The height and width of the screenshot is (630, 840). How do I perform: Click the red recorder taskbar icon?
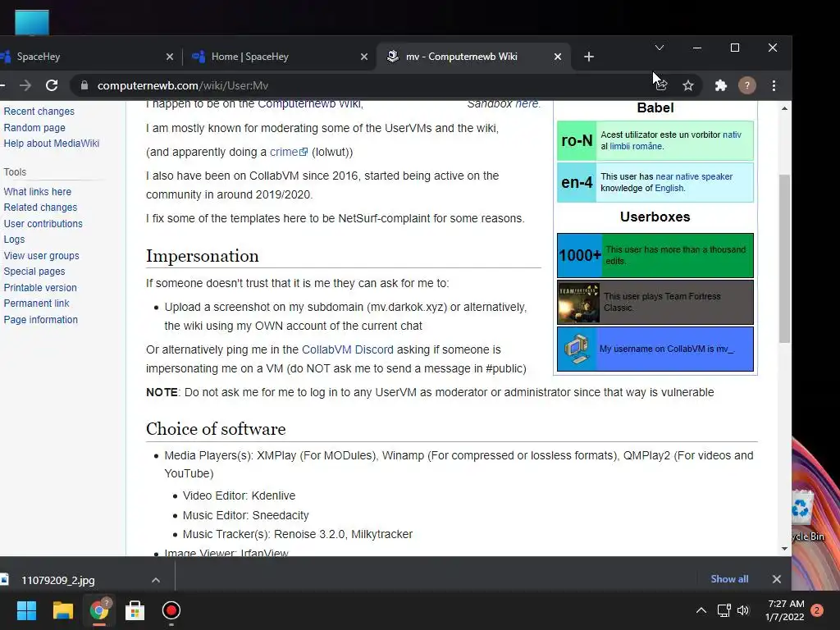[171, 610]
